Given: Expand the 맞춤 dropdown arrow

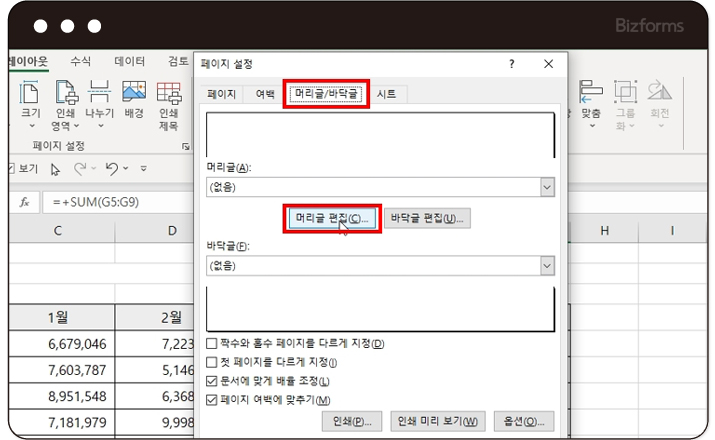Looking at the screenshot, I should [592, 125].
